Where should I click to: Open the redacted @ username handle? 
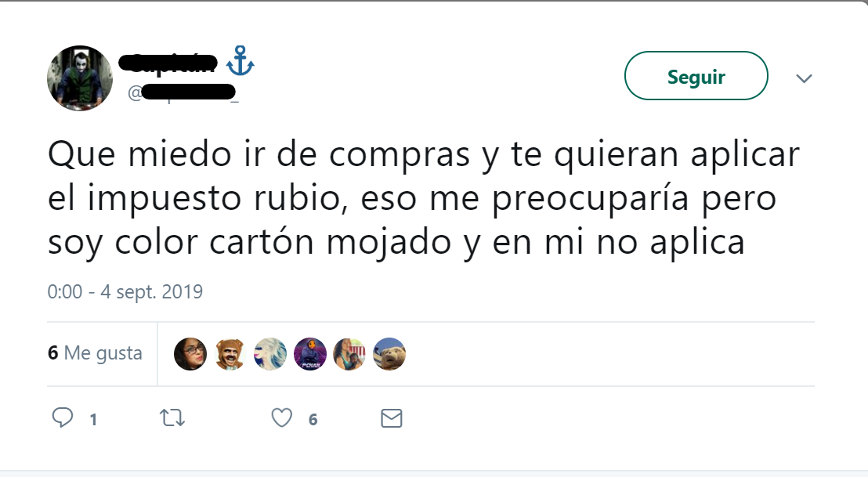coord(183,92)
